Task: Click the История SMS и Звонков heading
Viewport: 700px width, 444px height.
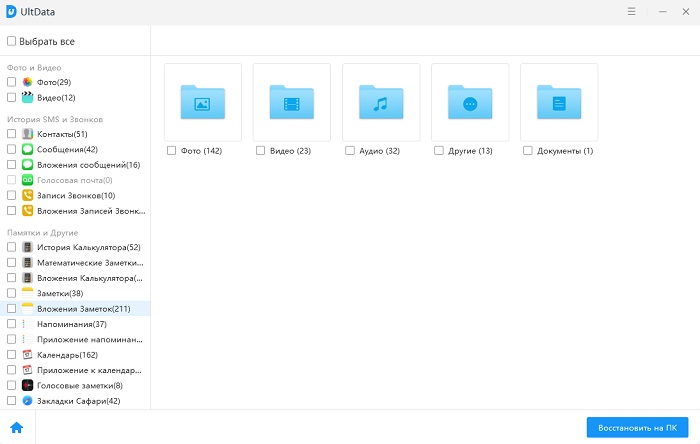Action: [x=55, y=119]
